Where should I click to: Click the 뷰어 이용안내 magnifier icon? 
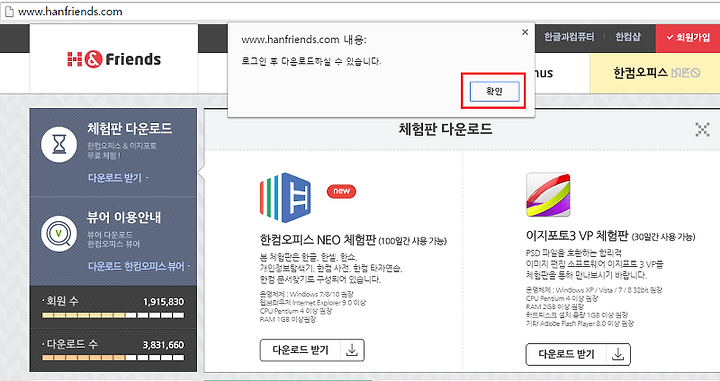point(59,233)
